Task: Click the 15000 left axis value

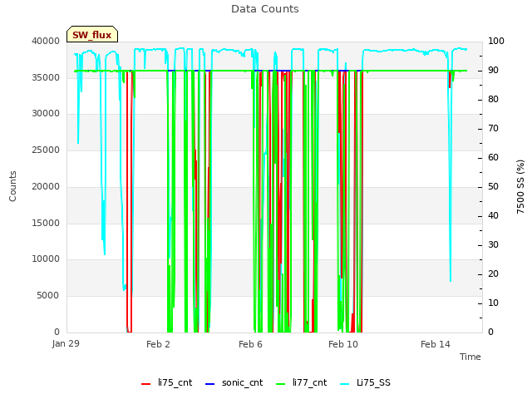Action: [46, 223]
